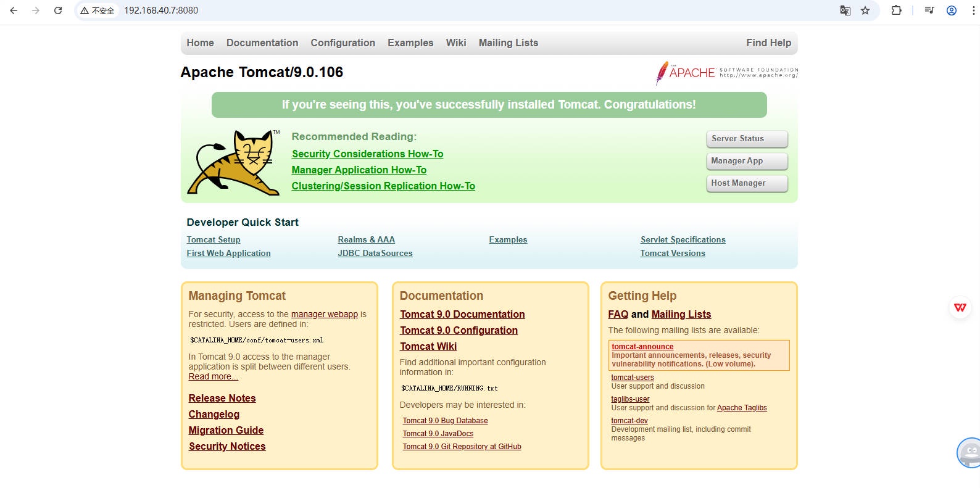Open Tomcat 9.0 JavaDocs link

(438, 434)
